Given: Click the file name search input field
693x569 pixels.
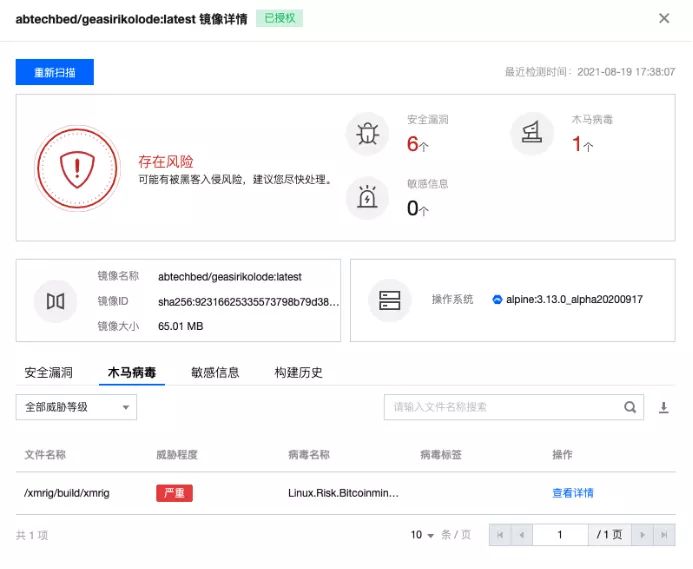Looking at the screenshot, I should click(500, 407).
